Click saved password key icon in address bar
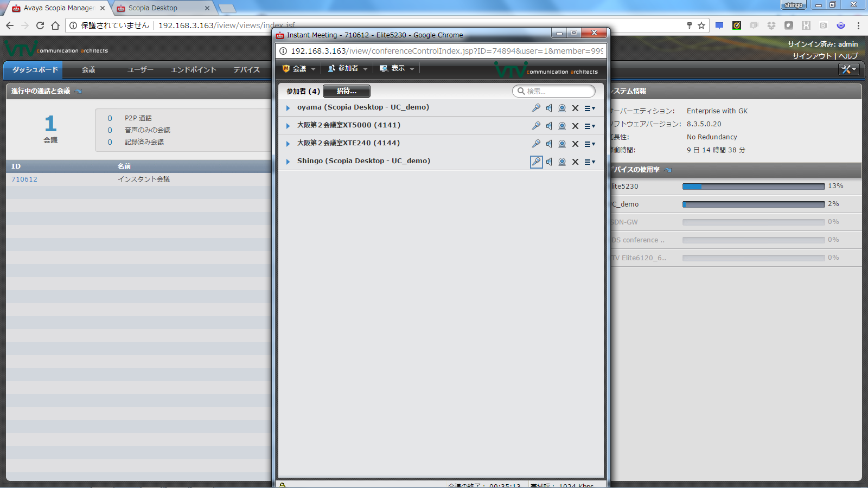Viewport: 868px width, 488px height. (x=690, y=25)
